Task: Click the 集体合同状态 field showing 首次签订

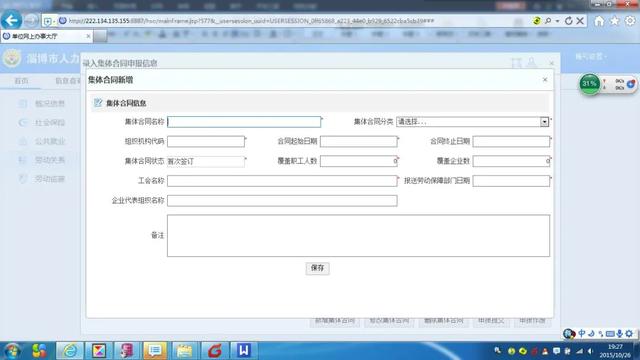Action: click(206, 161)
